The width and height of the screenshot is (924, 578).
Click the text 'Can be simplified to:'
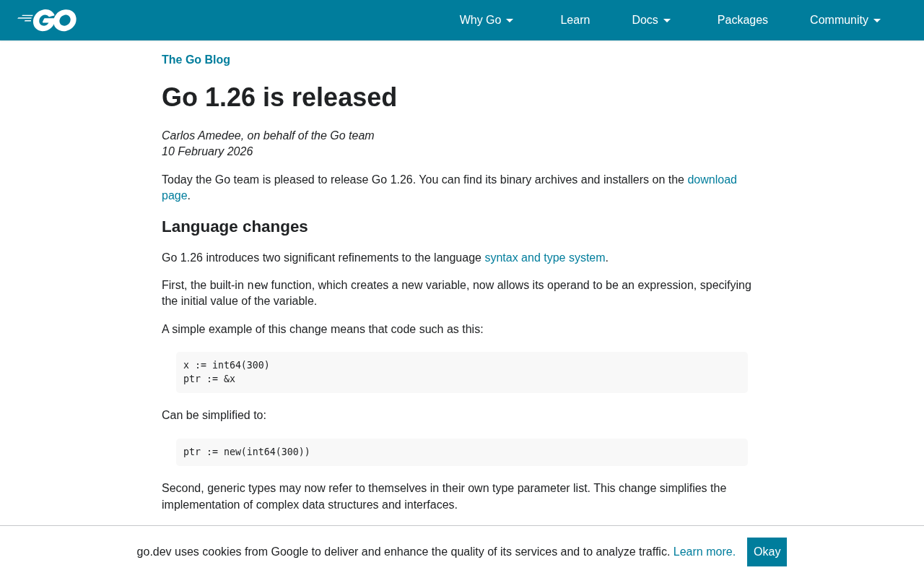pyautogui.click(x=214, y=415)
